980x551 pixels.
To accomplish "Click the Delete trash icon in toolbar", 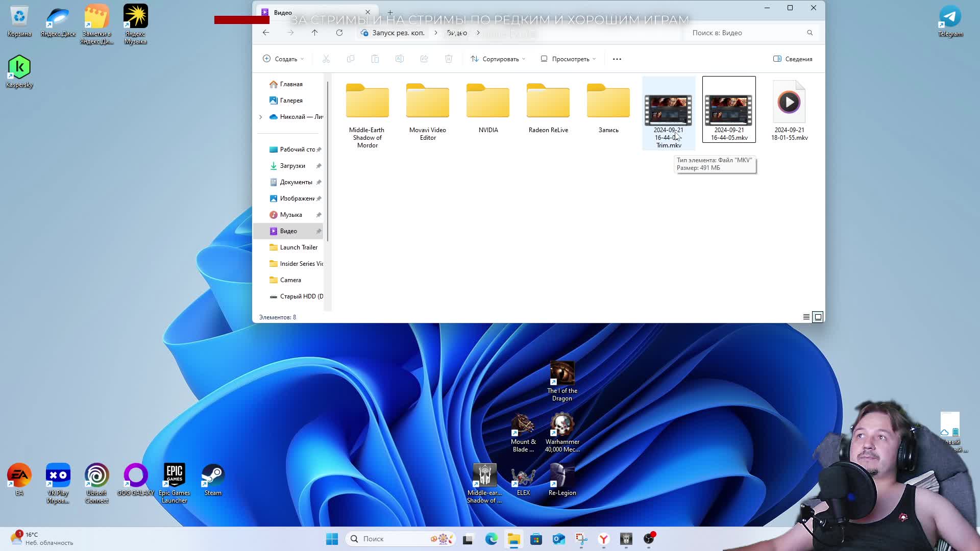I will click(449, 59).
